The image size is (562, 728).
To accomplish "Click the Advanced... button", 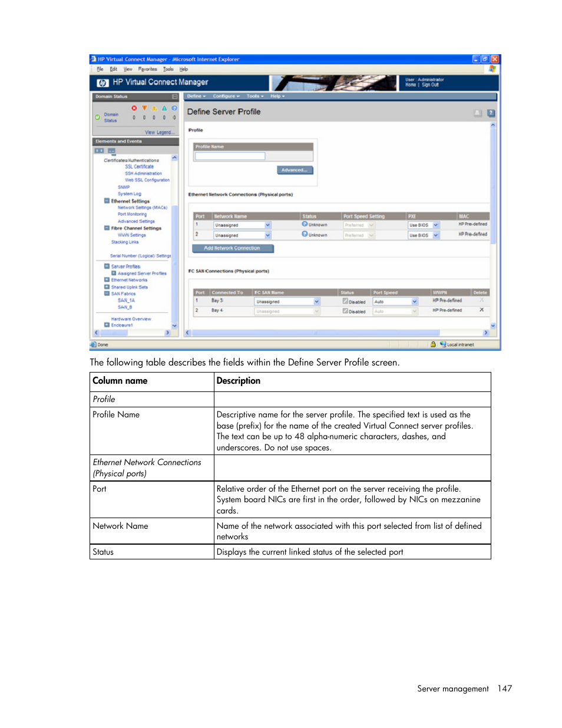I will [x=295, y=170].
